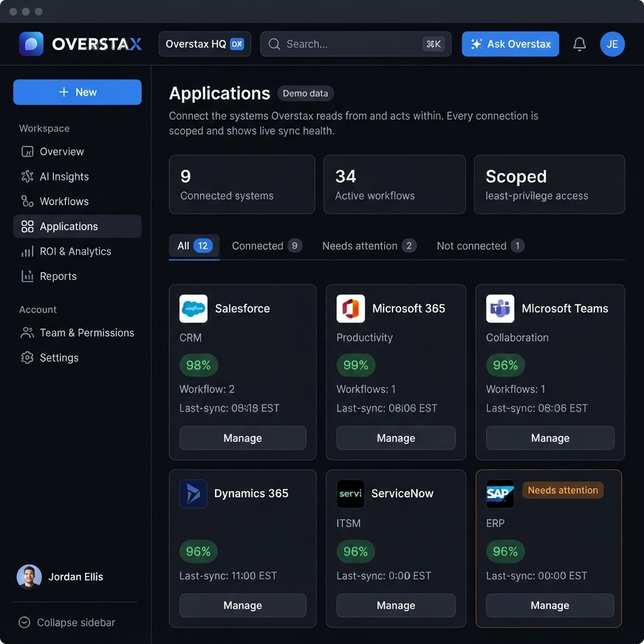Click the OX workspace badge

point(237,44)
